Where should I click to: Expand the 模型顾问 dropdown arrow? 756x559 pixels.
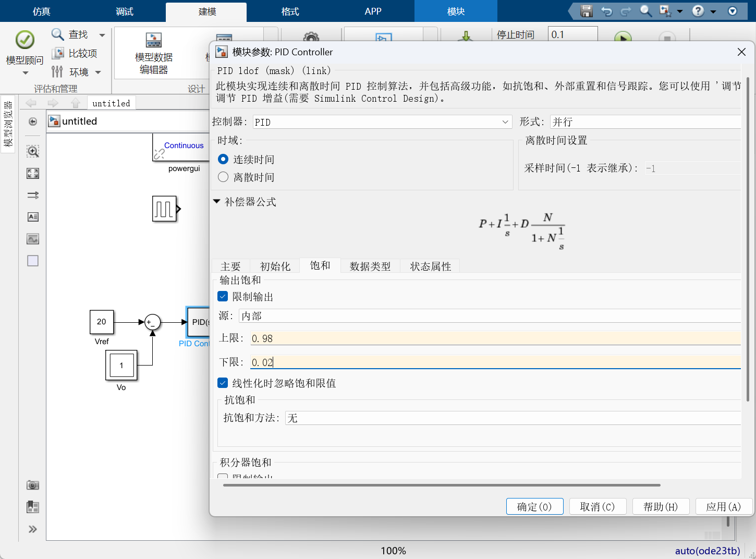click(x=25, y=73)
